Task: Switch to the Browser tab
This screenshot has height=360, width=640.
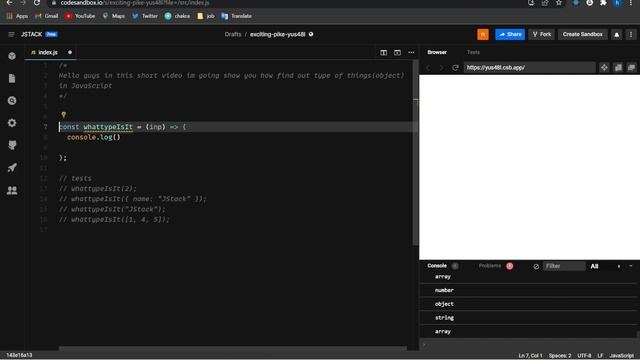Action: [x=437, y=52]
